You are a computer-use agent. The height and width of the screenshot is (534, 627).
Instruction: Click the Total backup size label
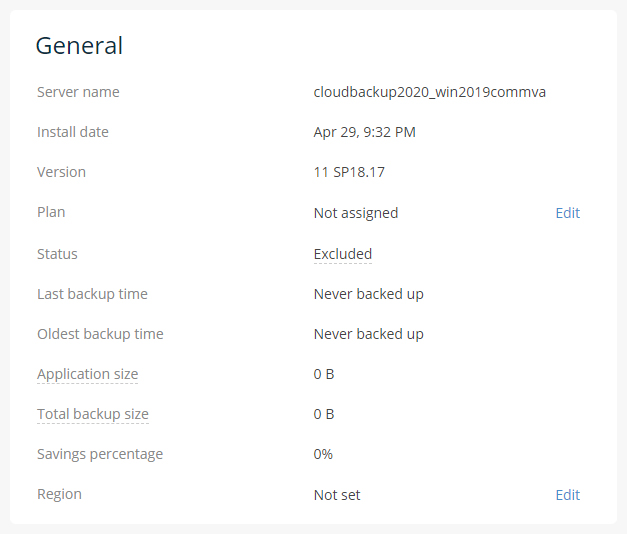pyautogui.click(x=93, y=414)
